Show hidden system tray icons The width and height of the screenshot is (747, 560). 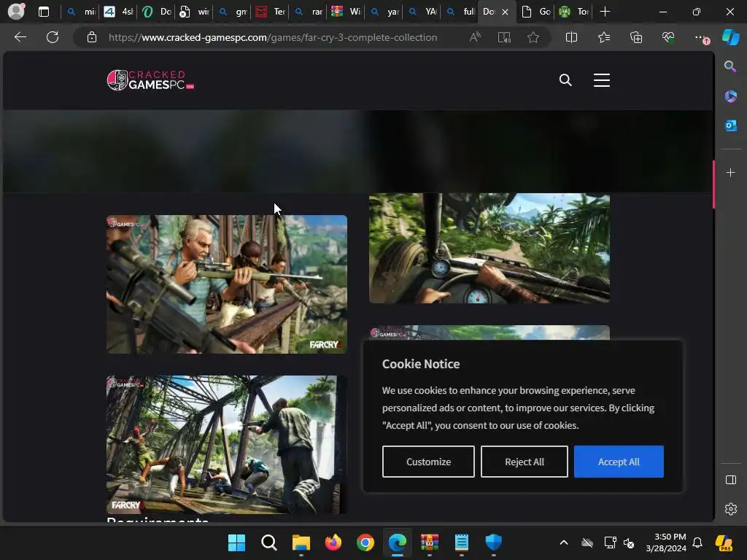[564, 542]
